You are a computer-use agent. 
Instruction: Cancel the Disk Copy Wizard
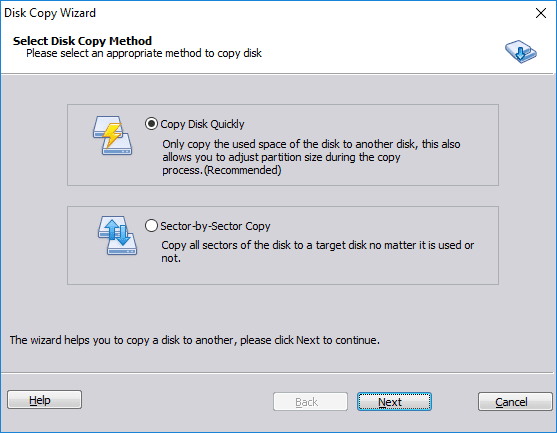pyautogui.click(x=515, y=401)
